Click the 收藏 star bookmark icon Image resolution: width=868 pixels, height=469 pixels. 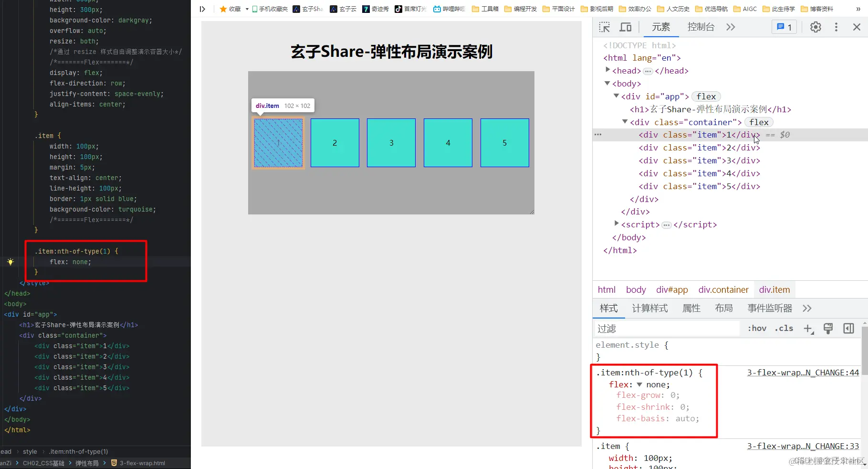[223, 9]
